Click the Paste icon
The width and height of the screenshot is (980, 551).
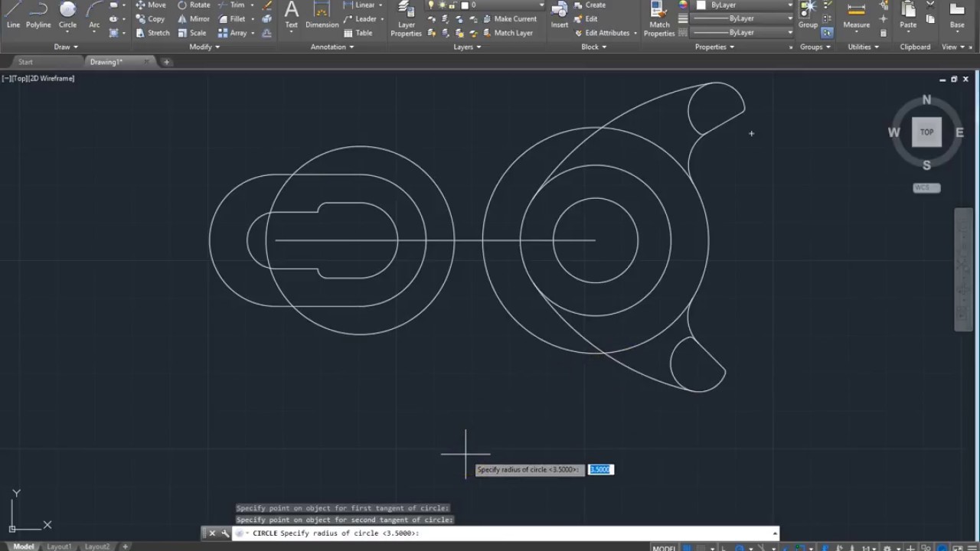[908, 15]
